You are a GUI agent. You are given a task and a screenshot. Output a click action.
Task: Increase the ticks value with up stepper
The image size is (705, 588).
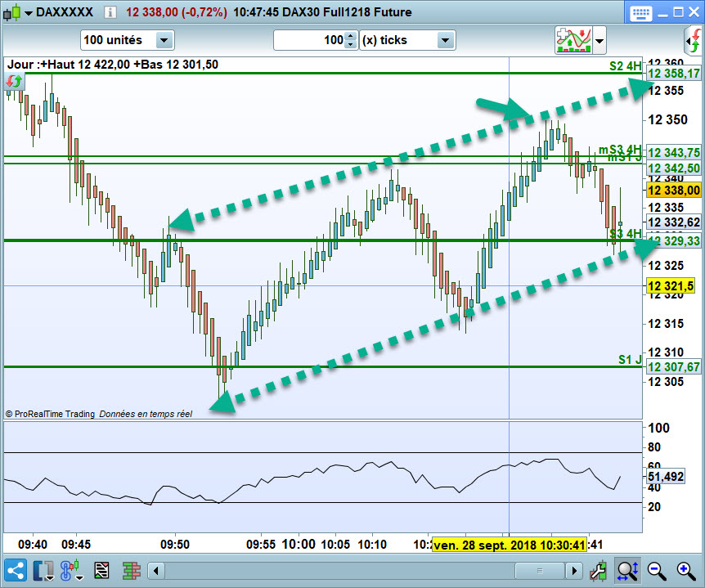(351, 36)
